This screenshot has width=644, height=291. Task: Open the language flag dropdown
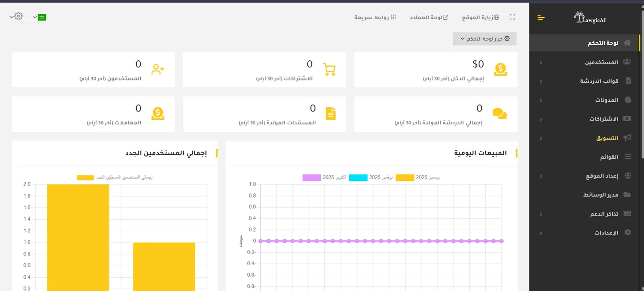(x=40, y=17)
